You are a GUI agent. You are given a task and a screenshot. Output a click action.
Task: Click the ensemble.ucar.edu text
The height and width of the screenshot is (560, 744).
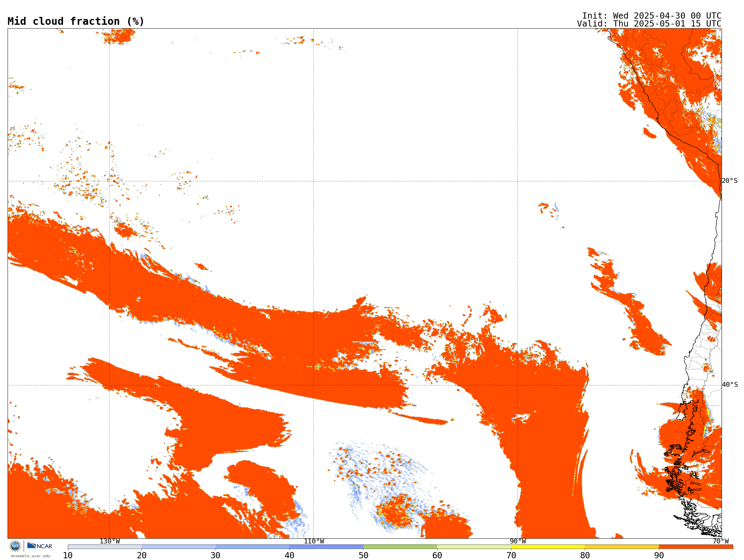31,556
